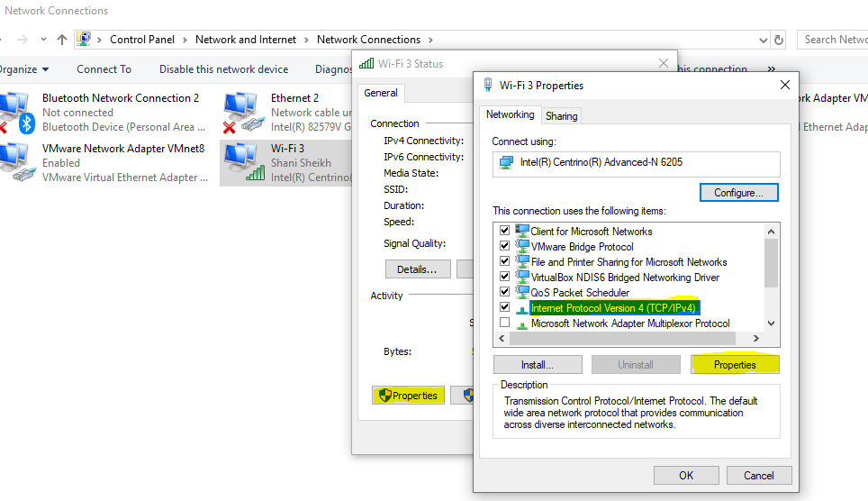Select the Ethernet 2 adapter icon
This screenshot has height=501, width=868.
[x=242, y=113]
